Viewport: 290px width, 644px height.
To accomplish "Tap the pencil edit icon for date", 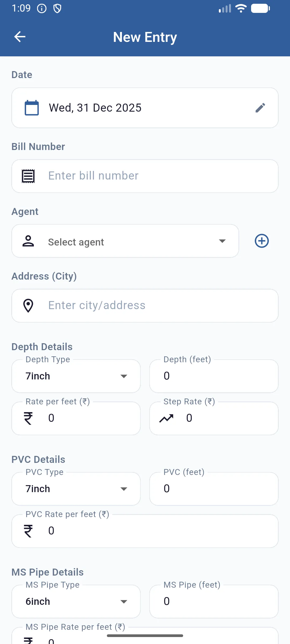I will (x=260, y=108).
